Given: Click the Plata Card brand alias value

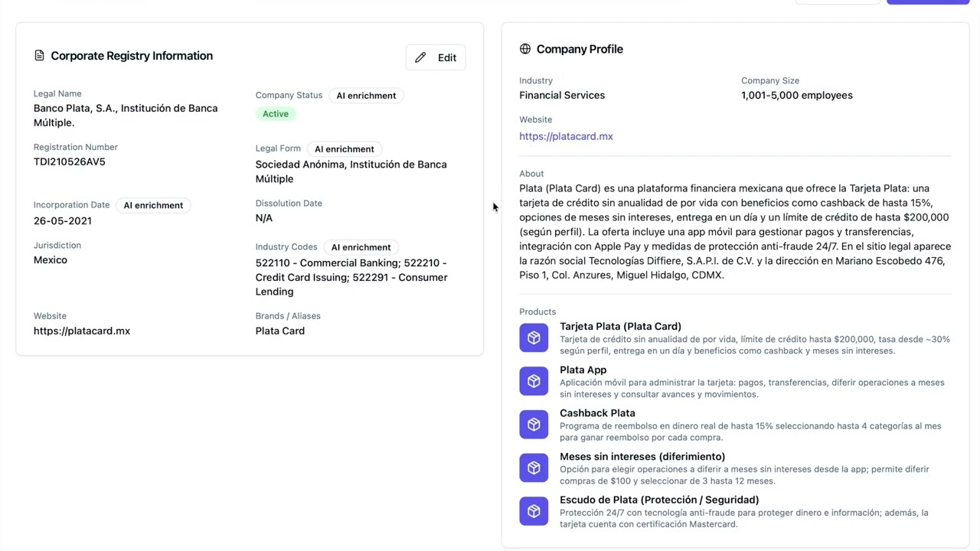Looking at the screenshot, I should 280,331.
